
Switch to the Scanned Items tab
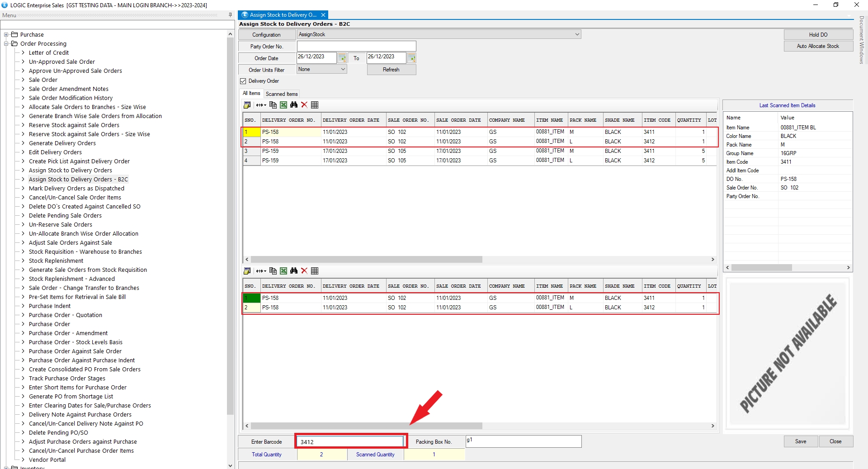(282, 94)
